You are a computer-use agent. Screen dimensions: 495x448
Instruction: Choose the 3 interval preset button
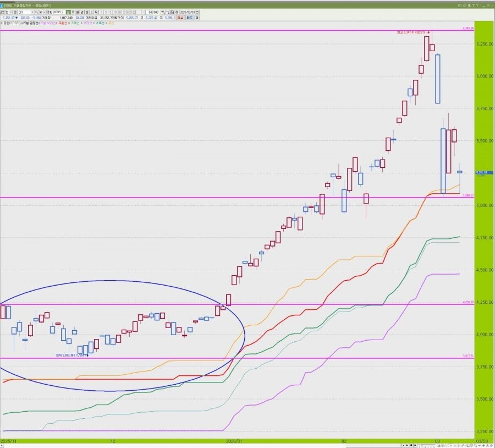point(106,12)
